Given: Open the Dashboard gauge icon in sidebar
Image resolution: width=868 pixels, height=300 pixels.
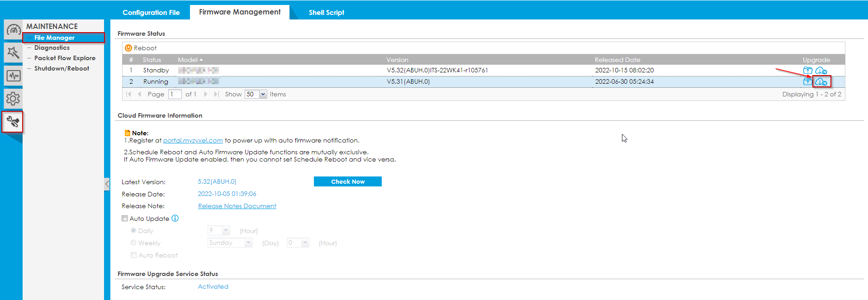Looking at the screenshot, I should [13, 30].
